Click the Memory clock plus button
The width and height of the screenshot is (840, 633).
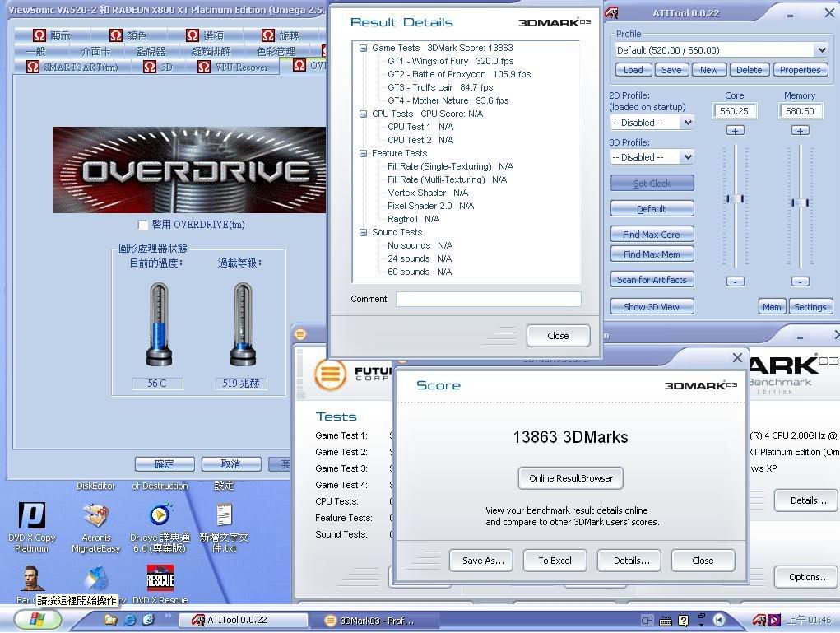[800, 130]
